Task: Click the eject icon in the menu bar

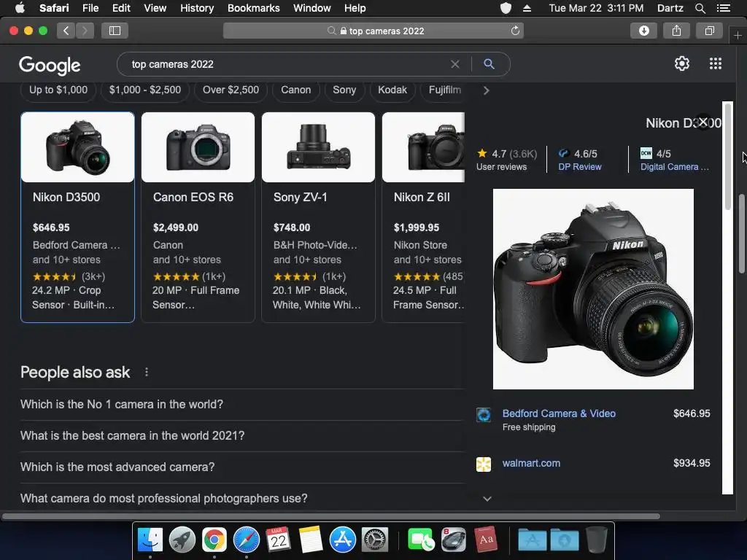Action: point(527,8)
